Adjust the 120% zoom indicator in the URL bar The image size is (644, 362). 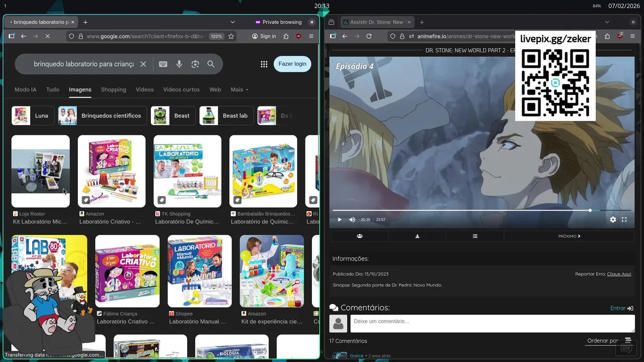click(216, 36)
